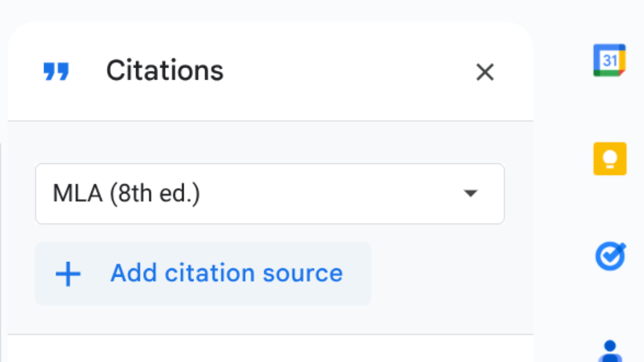644x362 pixels.
Task: Open the citation format combo box
Action: click(x=269, y=194)
